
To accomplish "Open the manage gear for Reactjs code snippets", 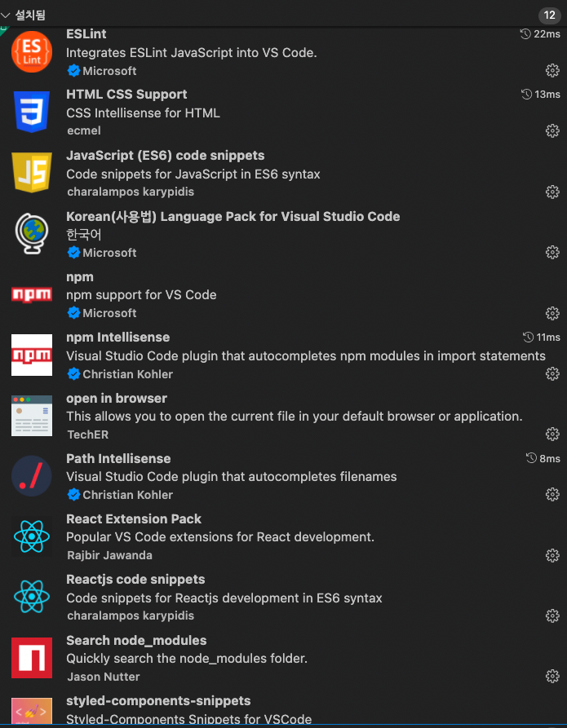I will [552, 615].
